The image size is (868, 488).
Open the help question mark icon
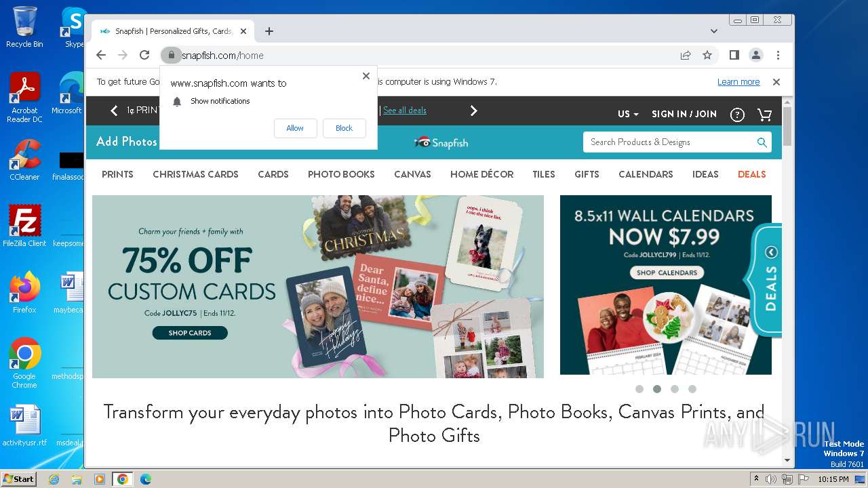point(737,115)
